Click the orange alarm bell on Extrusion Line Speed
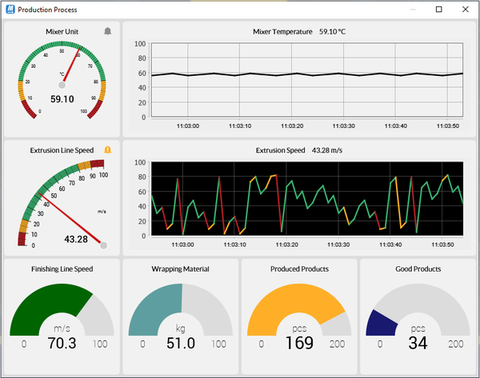Image resolution: width=480 pixels, height=378 pixels. tap(107, 150)
